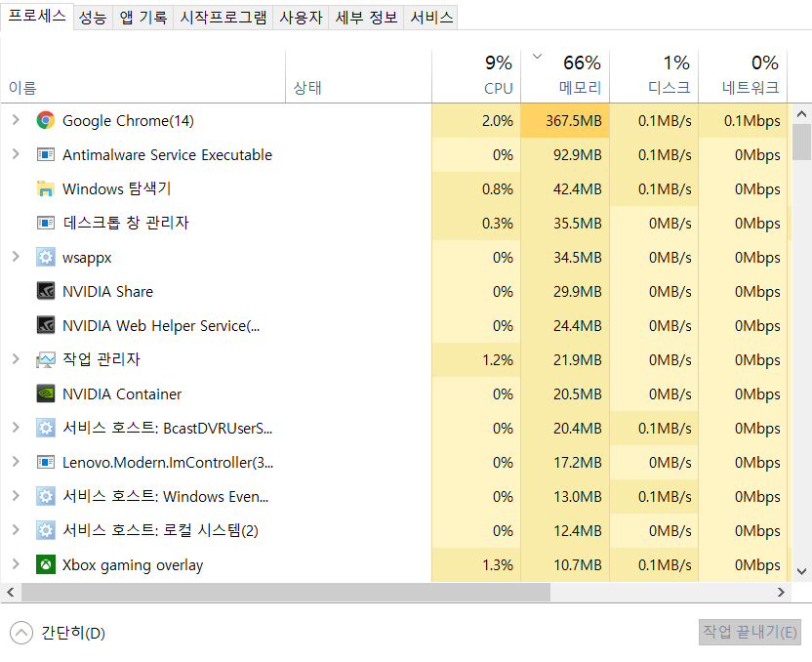Image resolution: width=812 pixels, height=662 pixels.
Task: Open the 프로세스 tab
Action: tap(37, 16)
